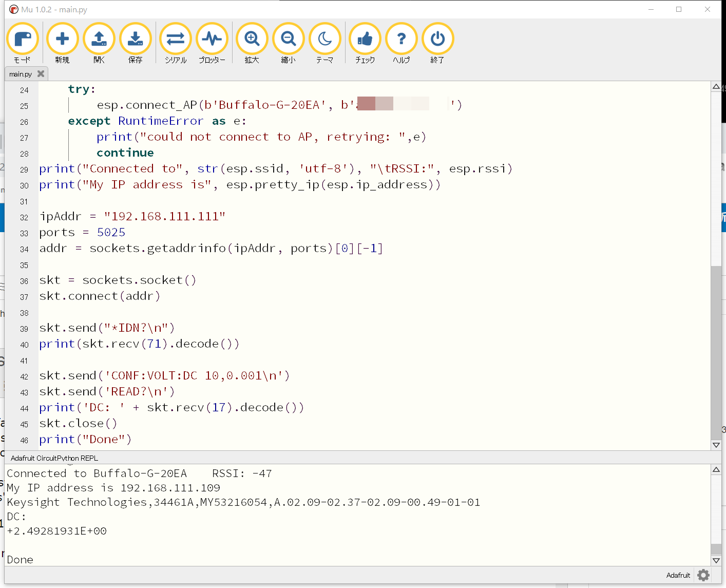Click the 'skt.connect(addr)' line
The height and width of the screenshot is (588, 726).
(x=100, y=296)
